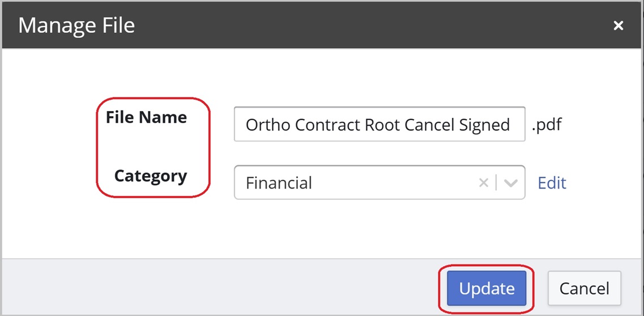Expand the Category dropdown chevron arrow
This screenshot has height=316, width=644.
pos(511,183)
